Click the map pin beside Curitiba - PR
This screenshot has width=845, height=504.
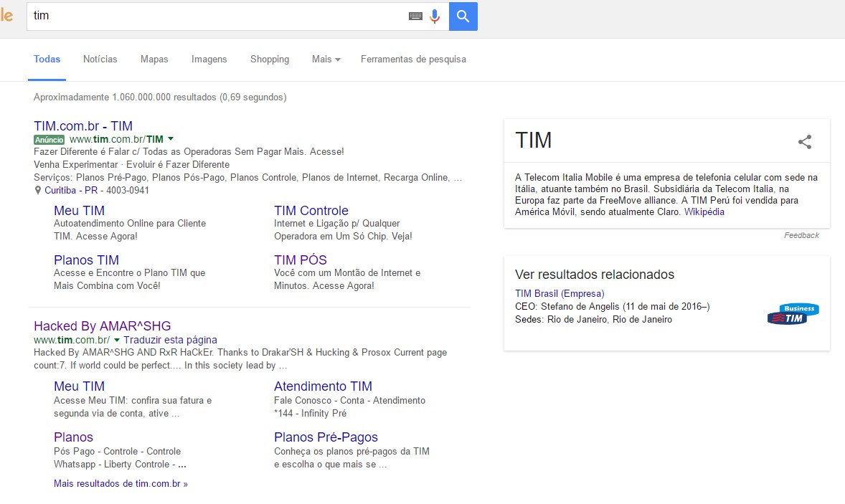pyautogui.click(x=38, y=190)
